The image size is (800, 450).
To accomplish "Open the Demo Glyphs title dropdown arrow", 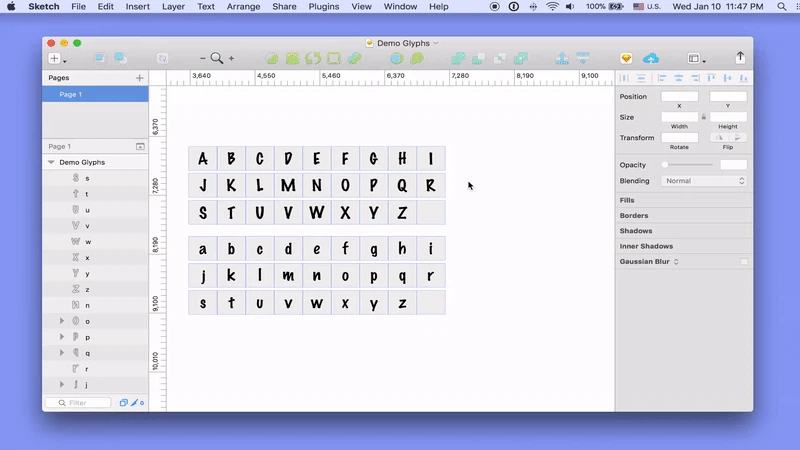I will (436, 43).
